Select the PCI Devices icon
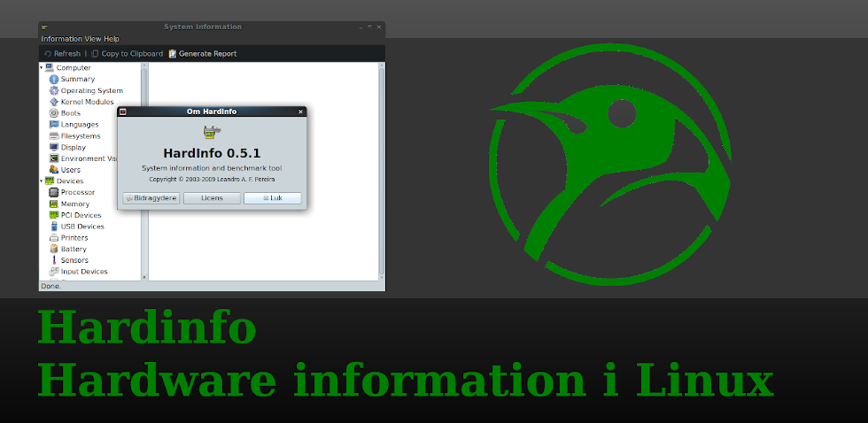This screenshot has width=868, height=423. coord(54,215)
